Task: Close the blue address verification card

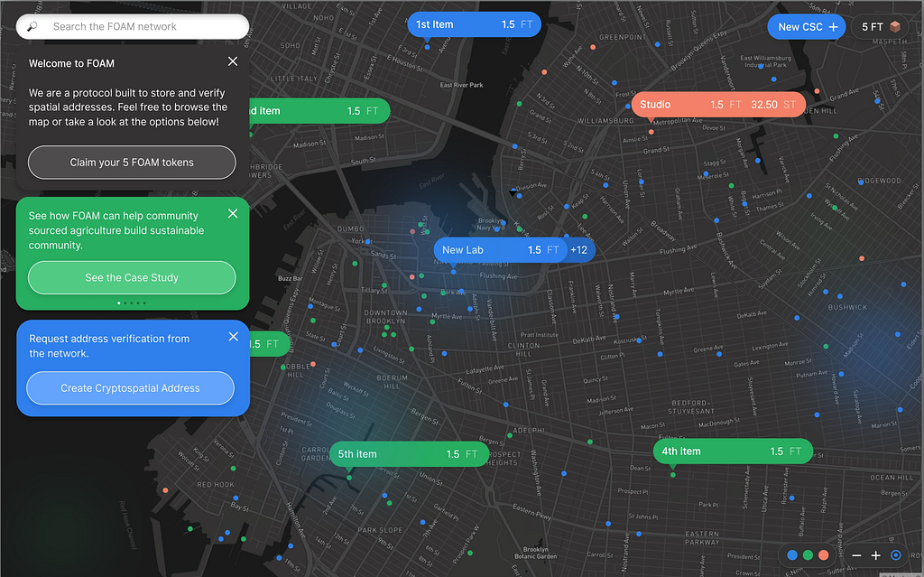Action: [x=234, y=336]
